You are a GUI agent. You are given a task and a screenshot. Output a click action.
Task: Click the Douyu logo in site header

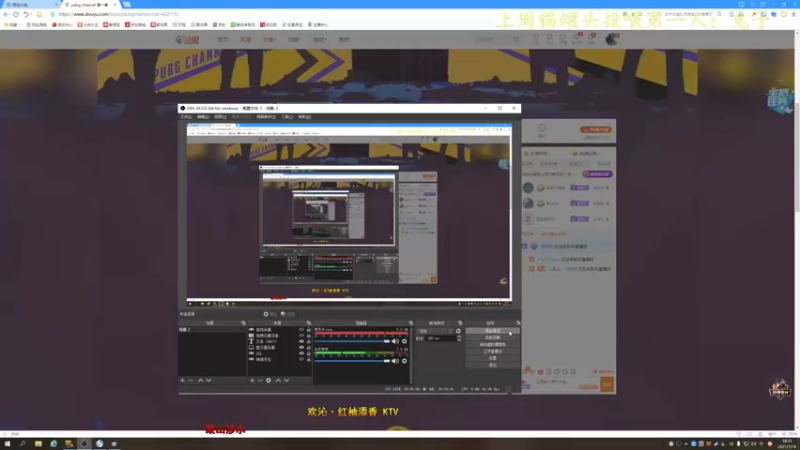click(x=188, y=39)
